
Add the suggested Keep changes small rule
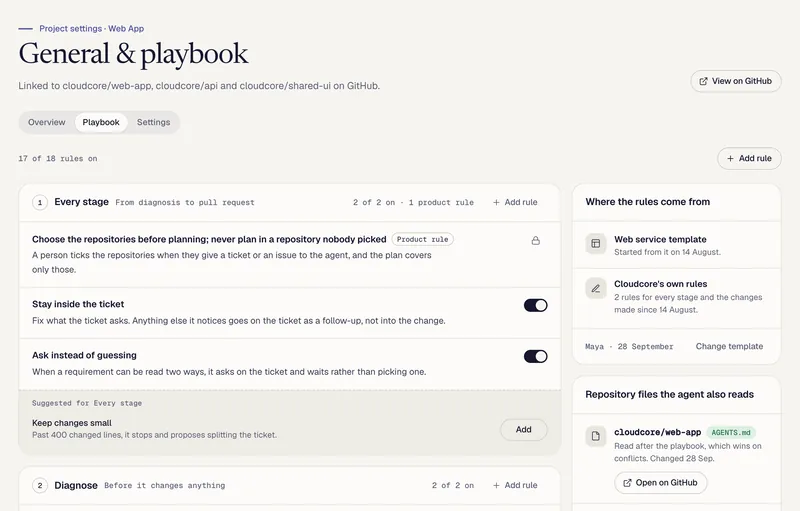click(x=523, y=429)
